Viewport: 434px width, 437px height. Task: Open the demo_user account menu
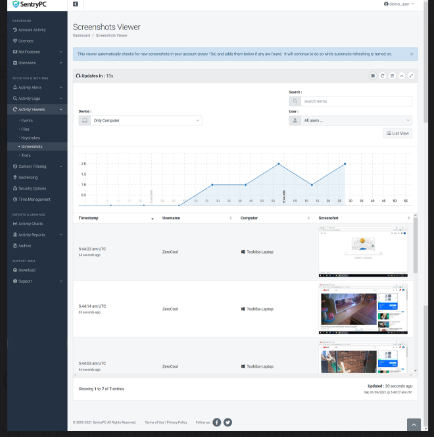tap(399, 4)
